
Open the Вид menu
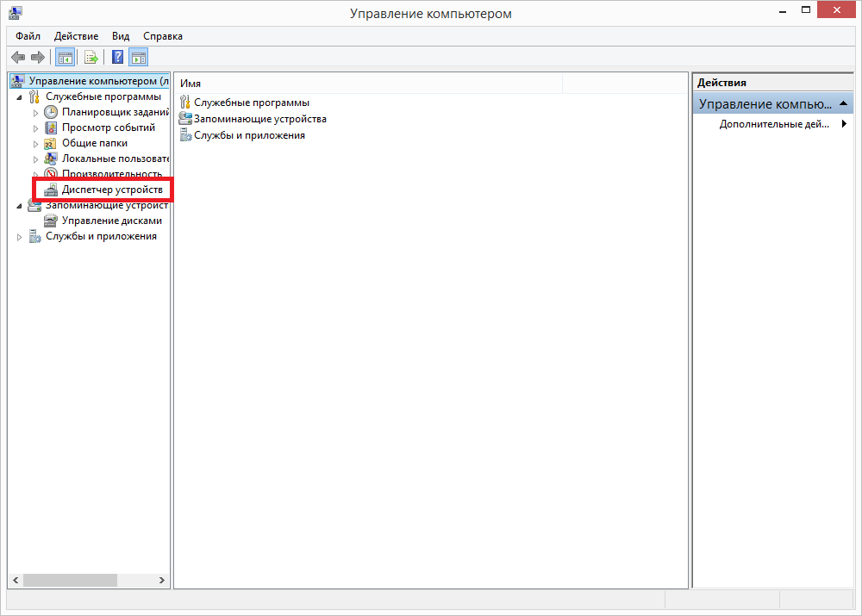(x=121, y=36)
